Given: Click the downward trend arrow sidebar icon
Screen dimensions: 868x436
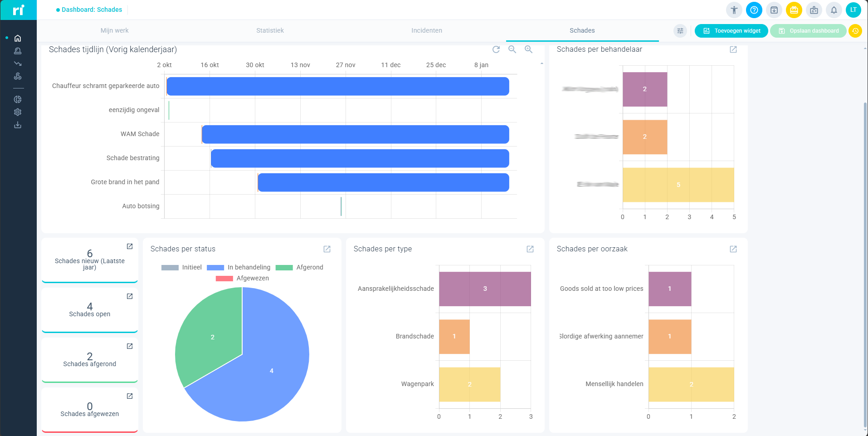Looking at the screenshot, I should 18,64.
